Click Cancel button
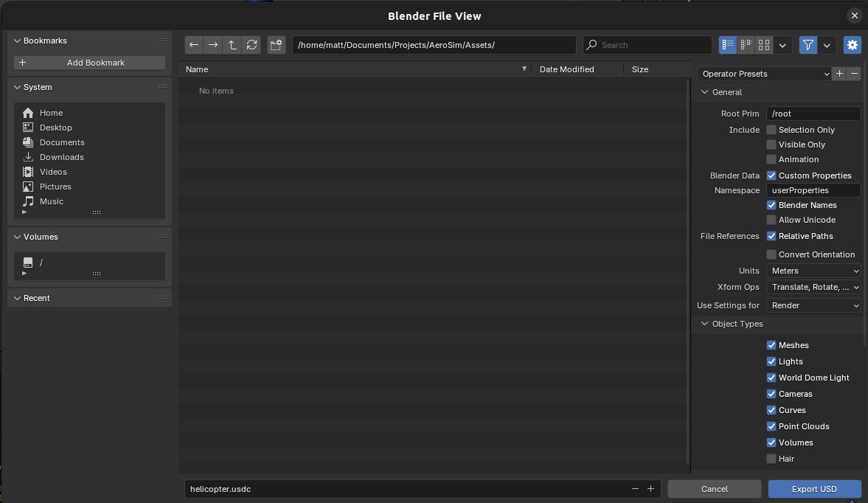This screenshot has width=868, height=503. pyautogui.click(x=714, y=488)
